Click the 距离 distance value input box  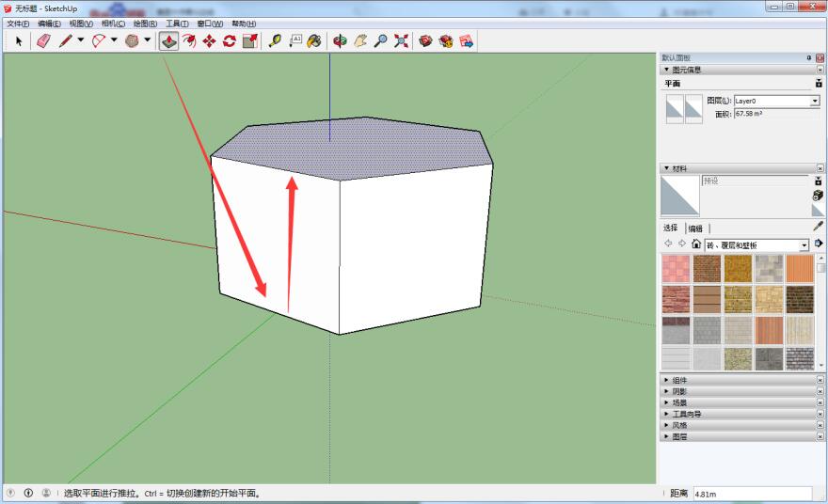751,494
